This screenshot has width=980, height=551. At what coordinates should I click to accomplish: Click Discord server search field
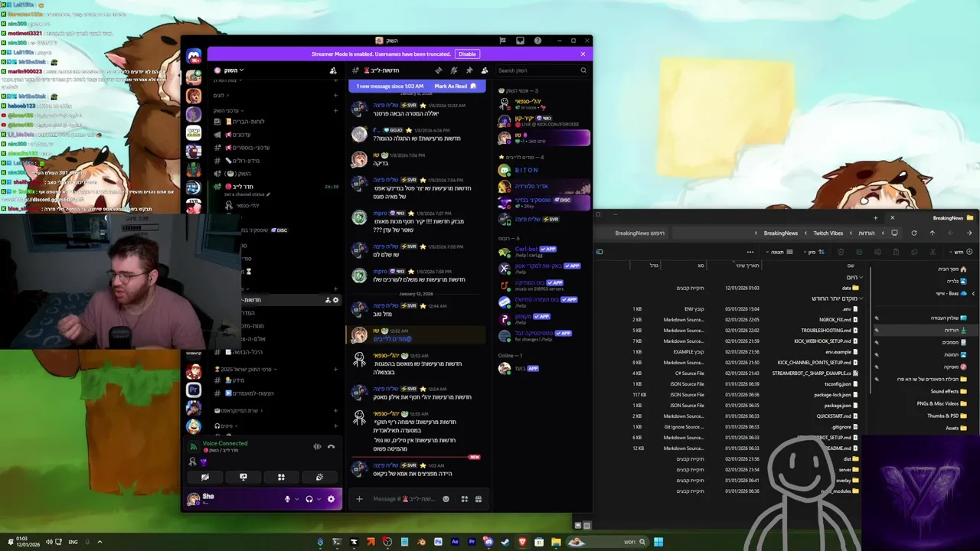542,70
